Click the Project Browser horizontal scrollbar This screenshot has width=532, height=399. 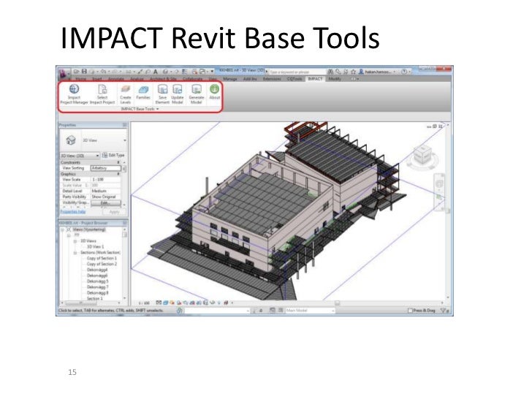pyautogui.click(x=91, y=303)
